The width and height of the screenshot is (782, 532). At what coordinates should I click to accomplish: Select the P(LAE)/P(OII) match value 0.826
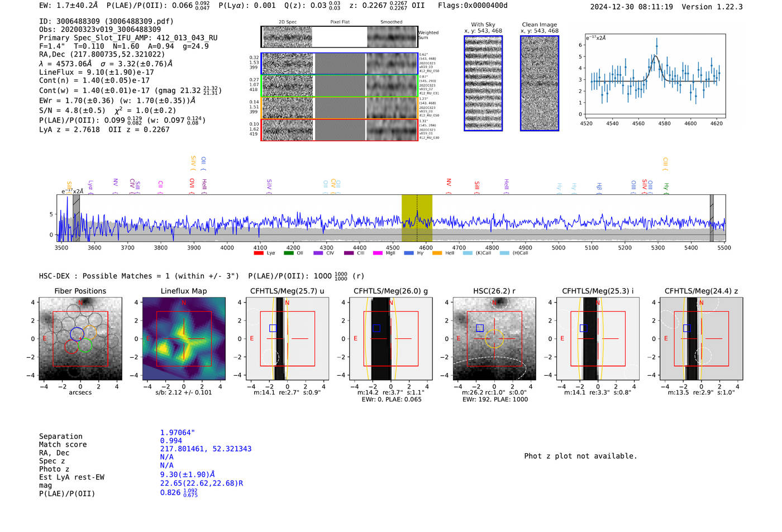coord(179,493)
